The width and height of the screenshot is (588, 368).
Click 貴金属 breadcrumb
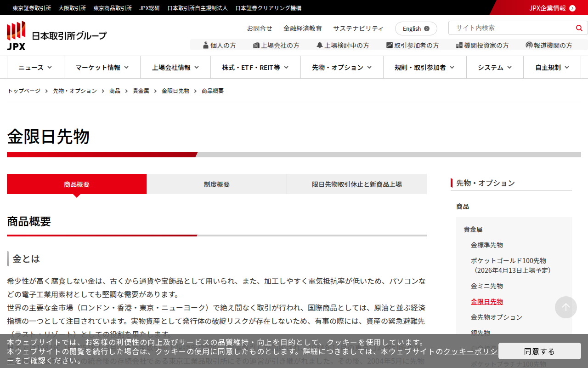(x=141, y=91)
